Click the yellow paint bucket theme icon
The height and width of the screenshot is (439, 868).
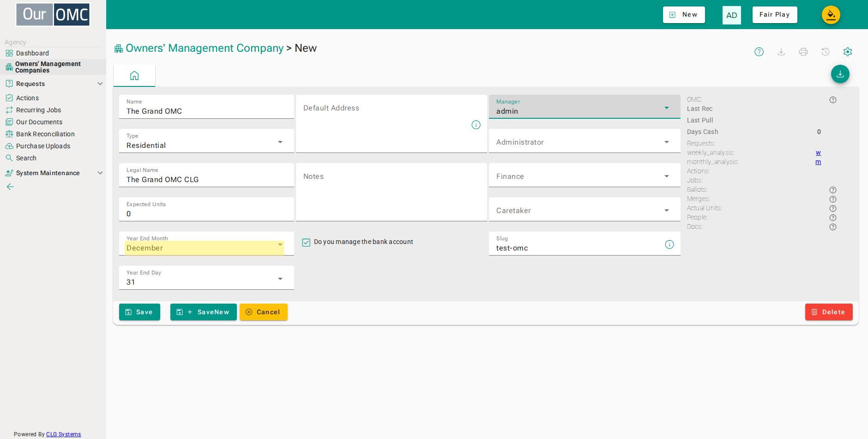point(831,15)
